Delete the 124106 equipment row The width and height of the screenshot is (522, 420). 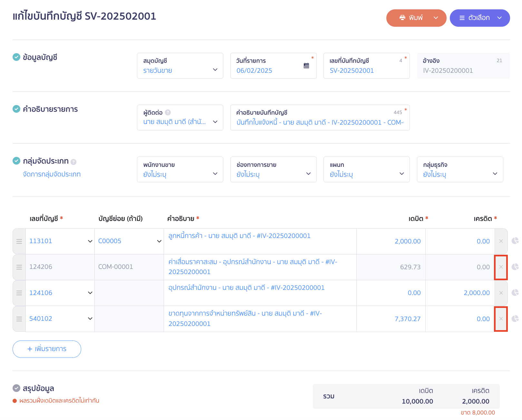click(501, 293)
